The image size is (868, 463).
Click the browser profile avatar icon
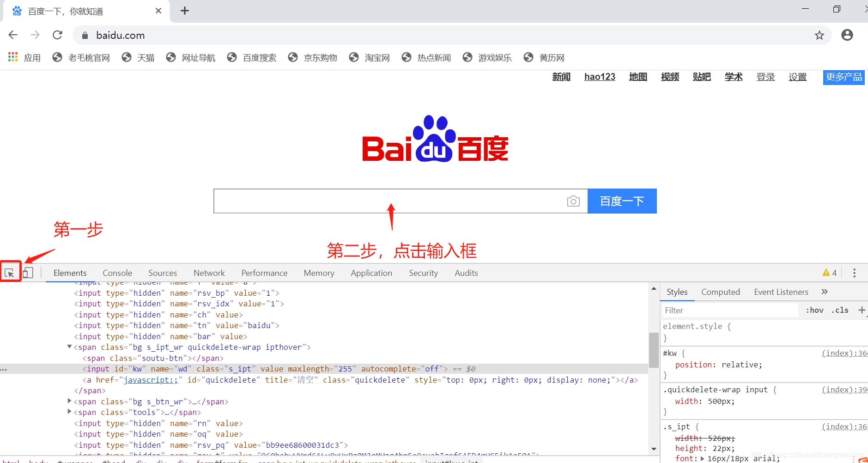847,35
